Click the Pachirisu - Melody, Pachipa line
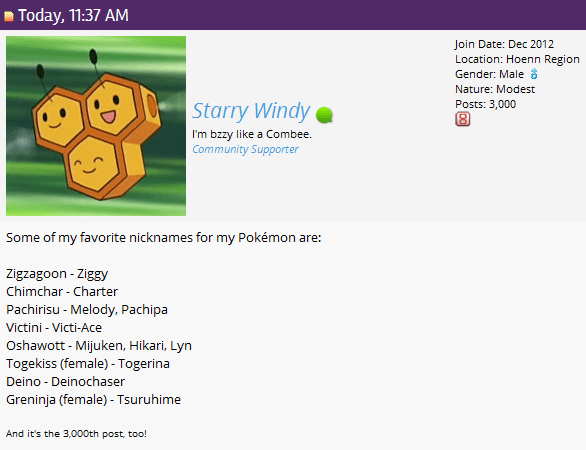The image size is (586, 450). click(x=87, y=310)
